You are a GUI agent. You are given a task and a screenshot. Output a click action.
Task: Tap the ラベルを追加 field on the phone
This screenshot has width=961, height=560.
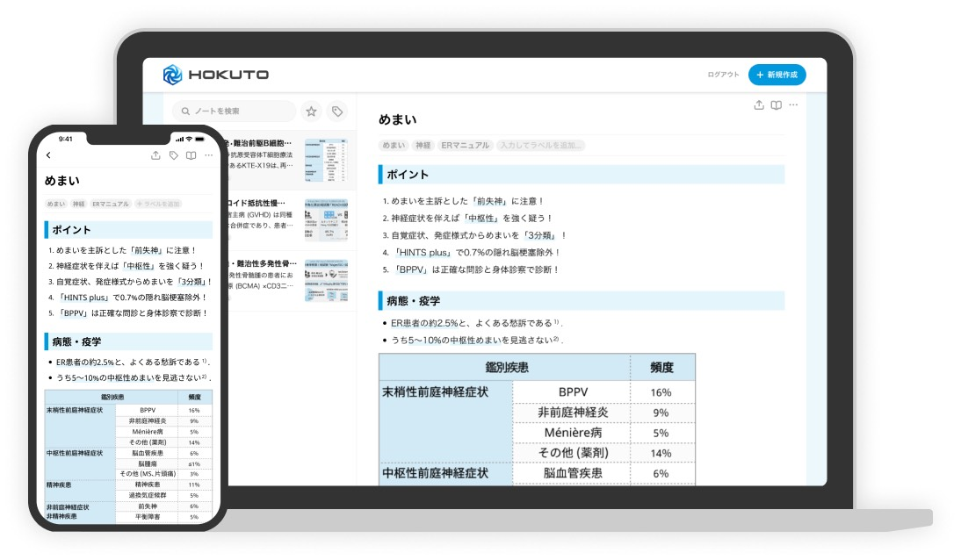(x=158, y=204)
